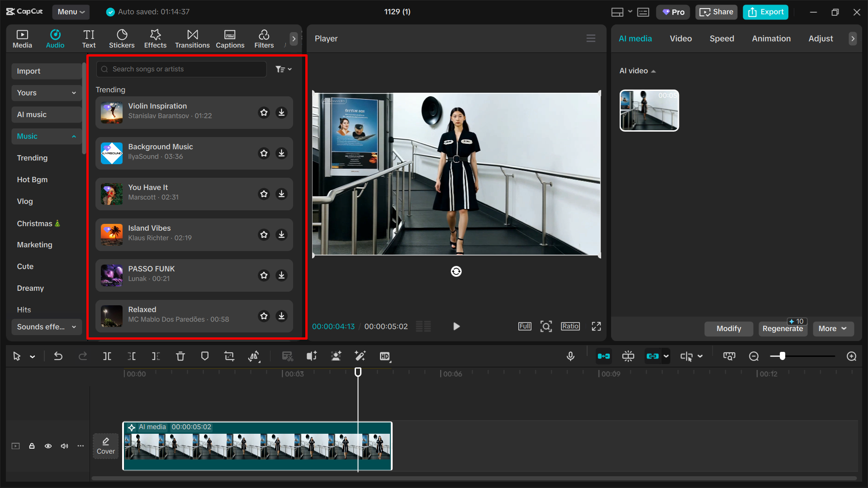Click the Import button
This screenshot has height=488, width=868.
(x=47, y=71)
